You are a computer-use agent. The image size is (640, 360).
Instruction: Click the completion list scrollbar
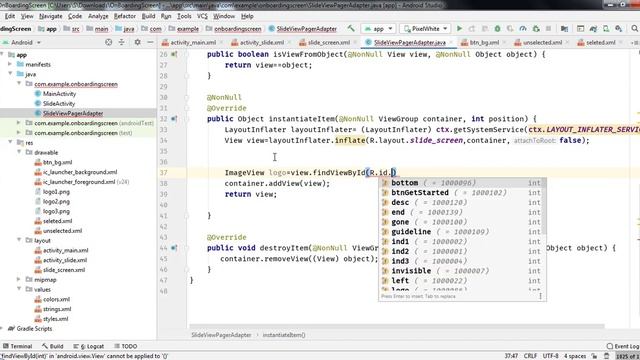click(544, 206)
